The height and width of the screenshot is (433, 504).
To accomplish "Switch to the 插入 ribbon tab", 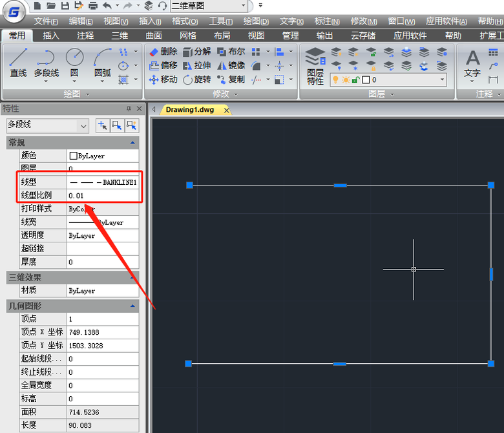I will coord(51,36).
